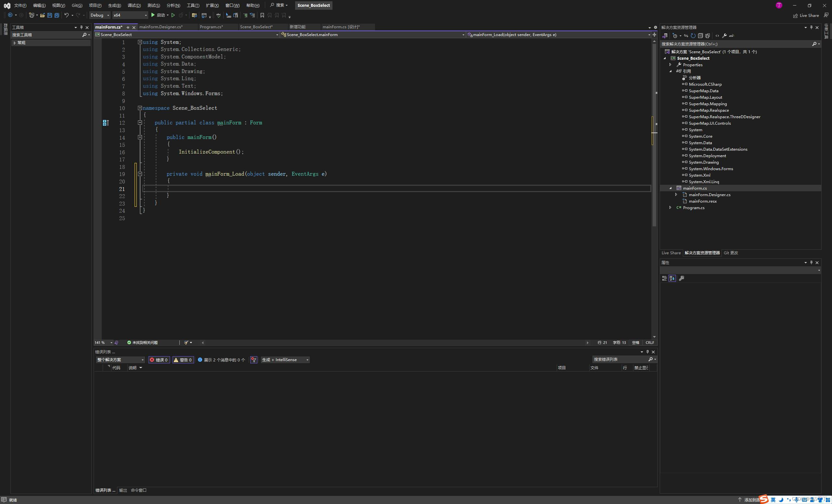Viewport: 832px width, 504px height.
Task: Open the 扩展(X) menu
Action: pyautogui.click(x=213, y=6)
